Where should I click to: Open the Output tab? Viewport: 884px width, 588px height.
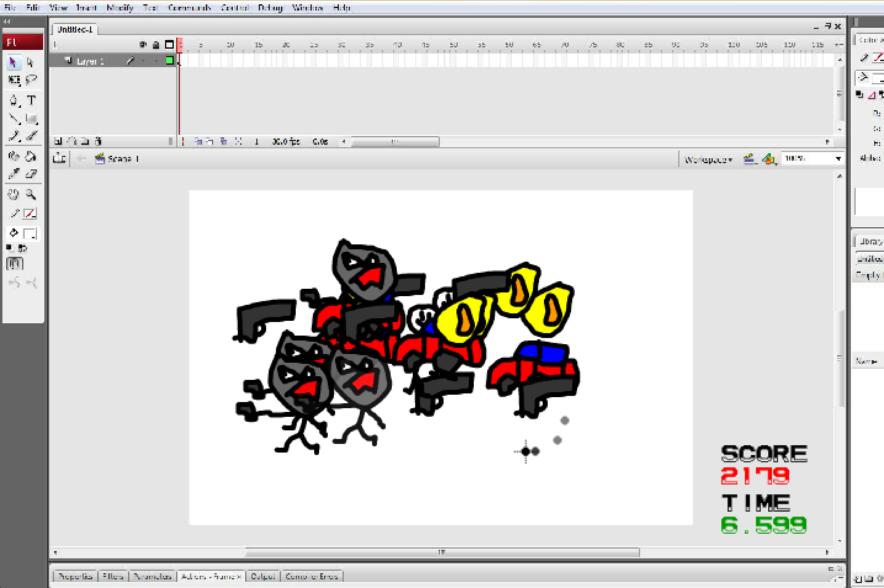coord(263,576)
